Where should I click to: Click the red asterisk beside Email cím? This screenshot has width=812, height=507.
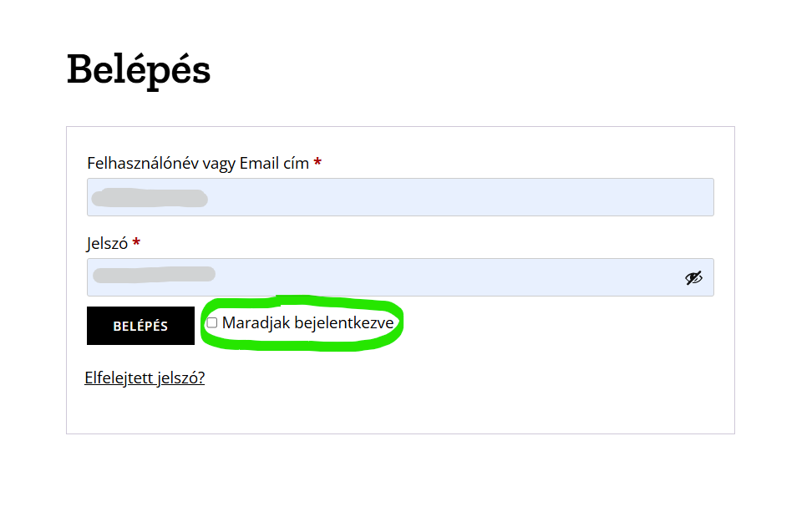pos(317,163)
